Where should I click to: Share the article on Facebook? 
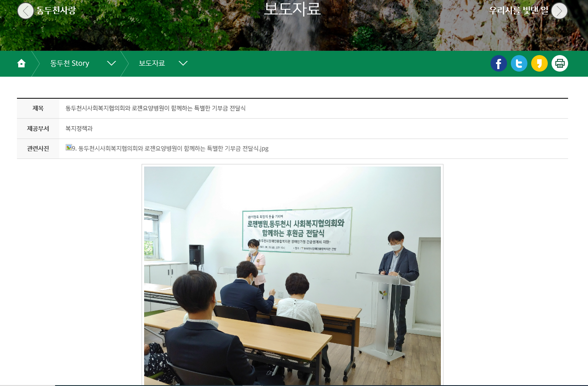click(x=499, y=64)
